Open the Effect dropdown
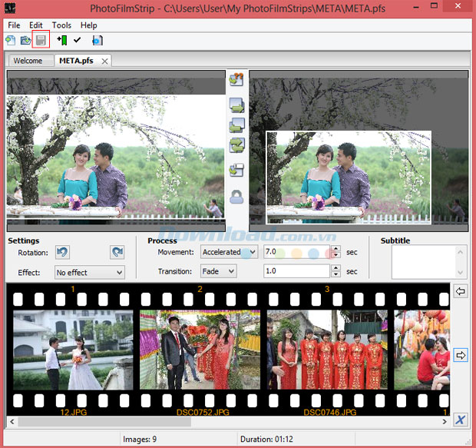Image resolution: width=476 pixels, height=448 pixels. (89, 272)
